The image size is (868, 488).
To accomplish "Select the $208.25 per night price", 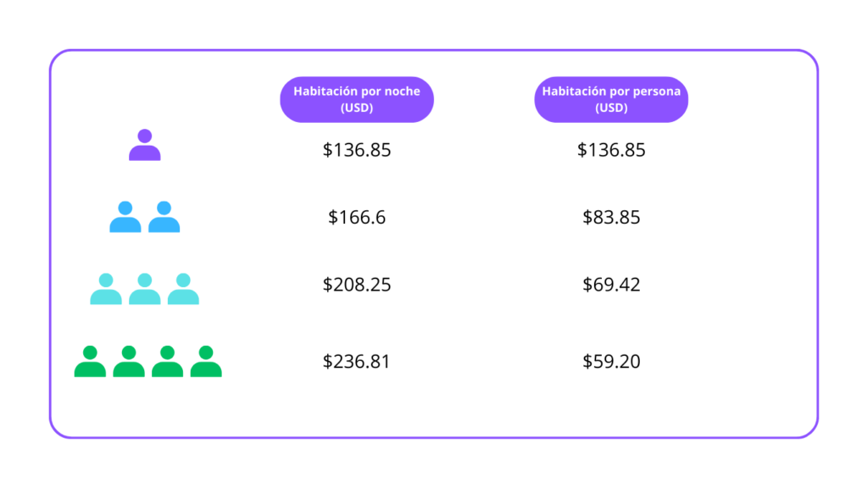I will [x=357, y=285].
